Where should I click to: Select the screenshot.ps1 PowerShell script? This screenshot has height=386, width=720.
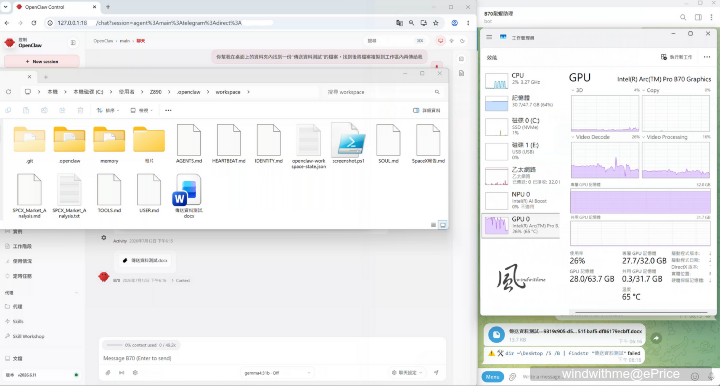click(x=349, y=143)
